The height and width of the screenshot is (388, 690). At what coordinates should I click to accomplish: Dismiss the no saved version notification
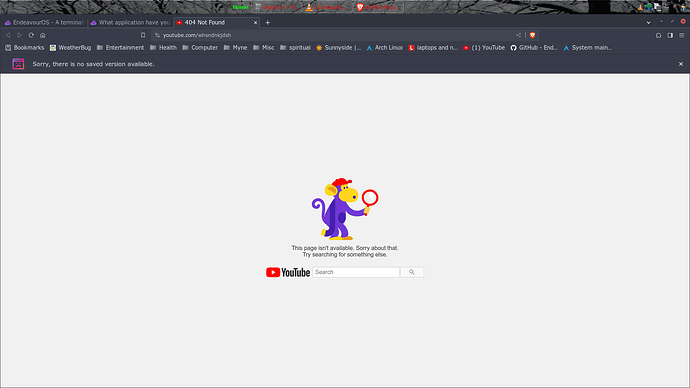pyautogui.click(x=681, y=64)
